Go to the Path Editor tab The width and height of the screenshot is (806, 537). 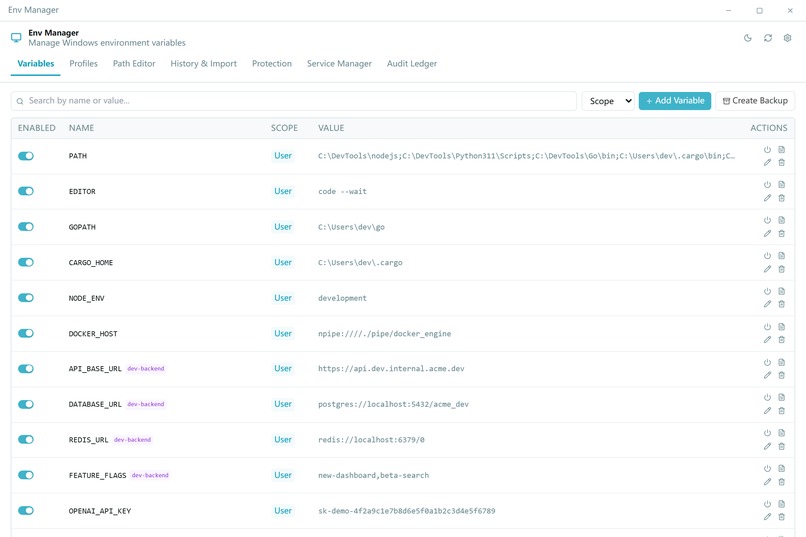pos(134,64)
